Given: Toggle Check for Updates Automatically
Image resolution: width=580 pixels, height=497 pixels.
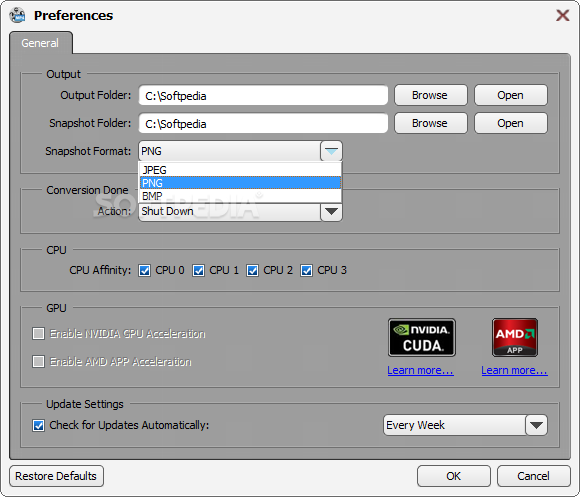Looking at the screenshot, I should click(x=38, y=425).
